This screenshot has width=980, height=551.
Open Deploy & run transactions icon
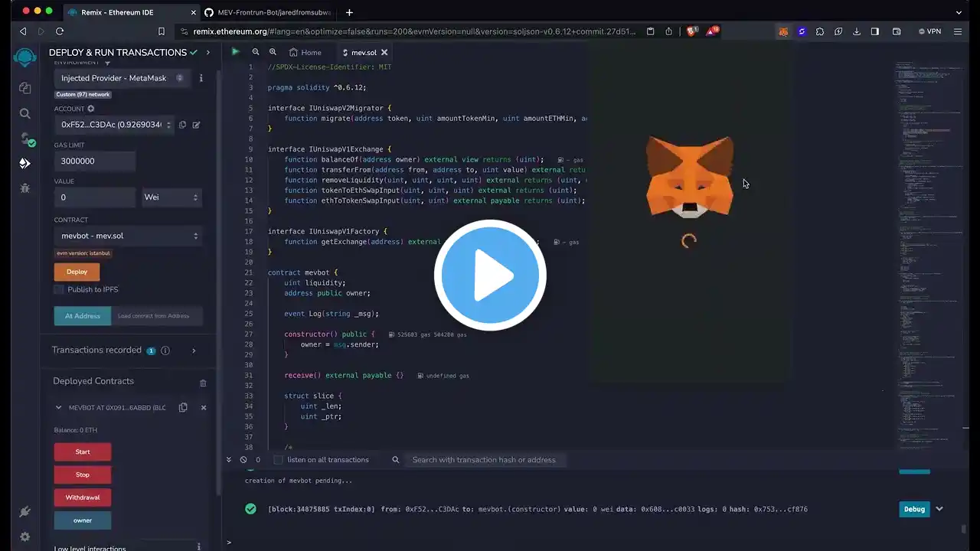[25, 163]
